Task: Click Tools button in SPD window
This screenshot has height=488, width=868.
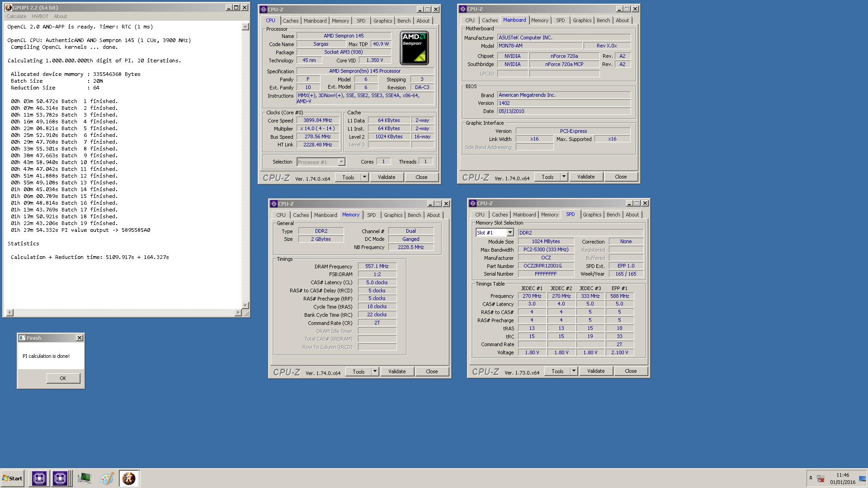Action: 557,371
